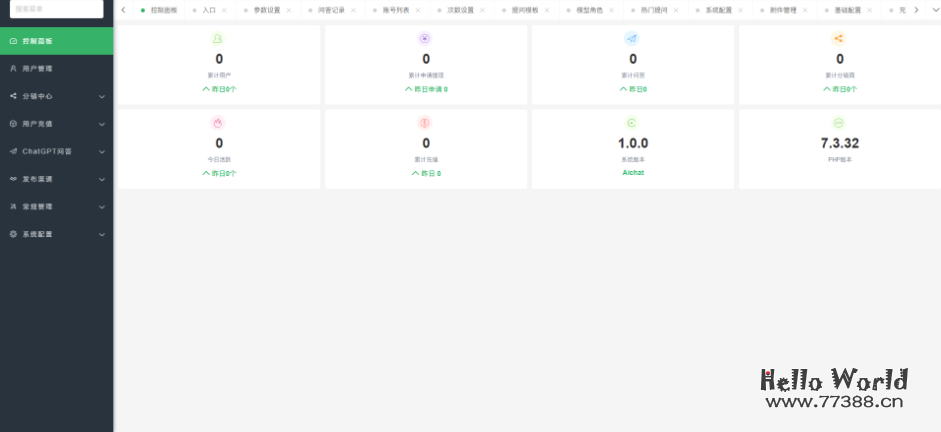Open 发布渠道 in the sidebar menu

[56, 179]
